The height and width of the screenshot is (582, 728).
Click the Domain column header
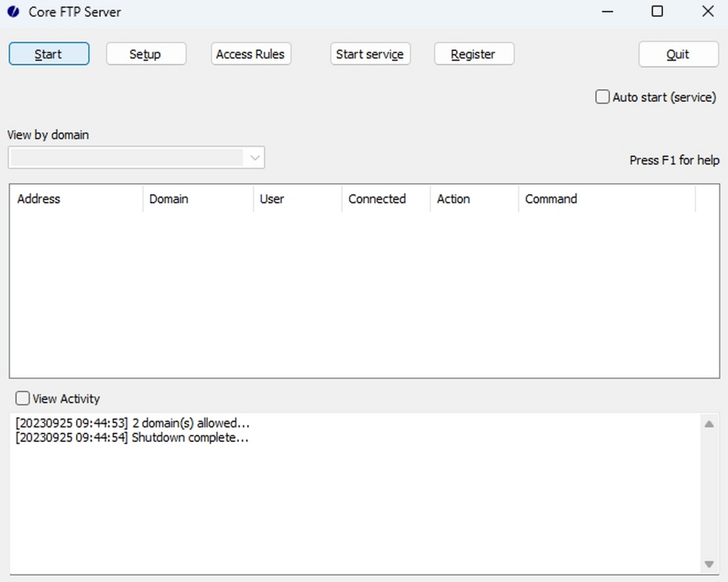169,199
